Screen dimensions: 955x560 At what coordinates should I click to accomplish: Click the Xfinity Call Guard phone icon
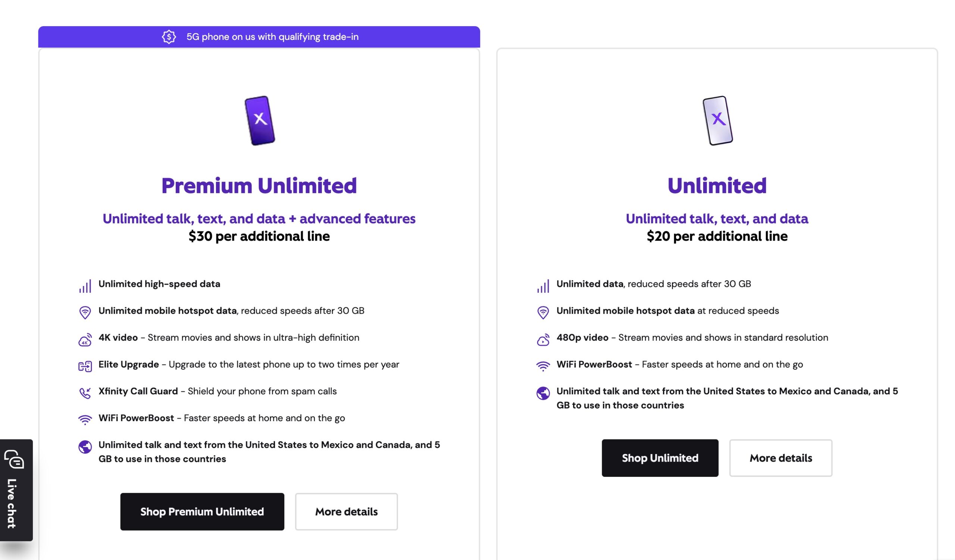[85, 393]
